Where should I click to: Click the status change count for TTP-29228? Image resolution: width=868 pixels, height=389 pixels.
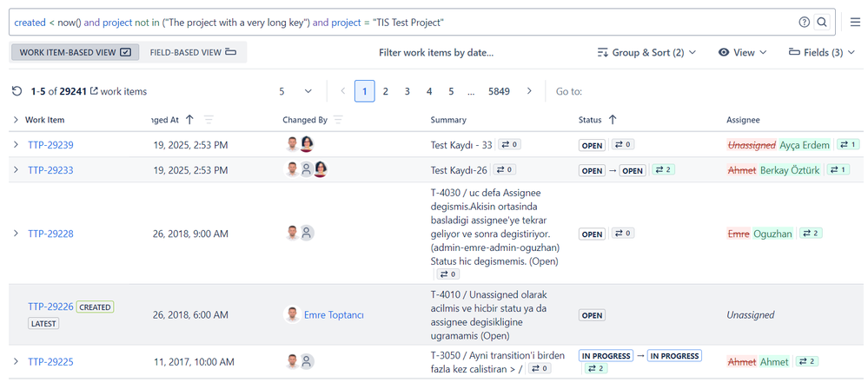click(x=623, y=233)
